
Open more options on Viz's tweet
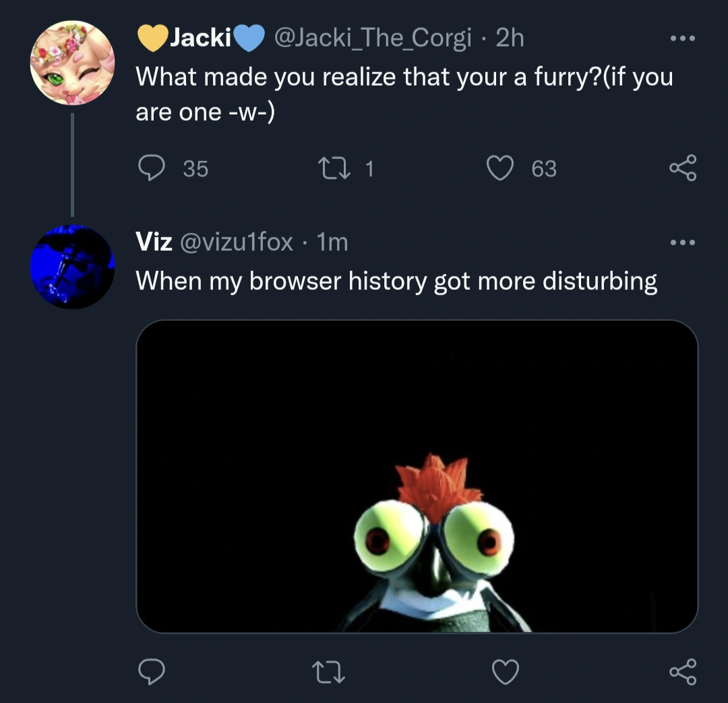tap(683, 243)
